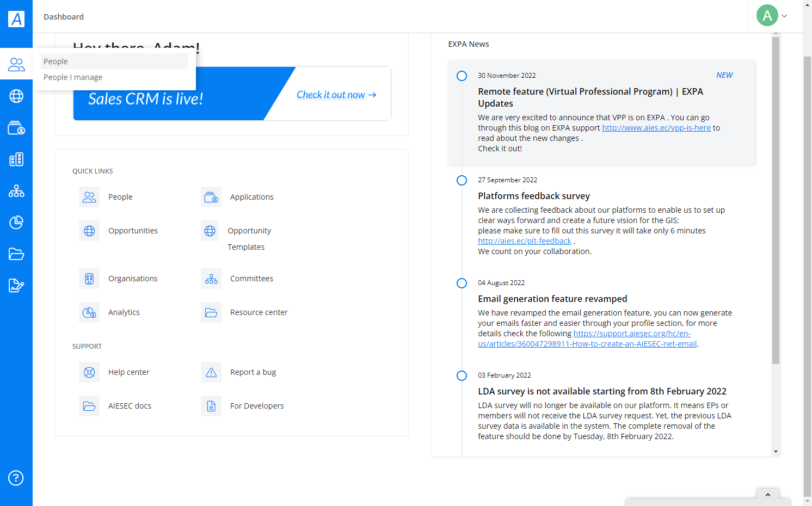Select People I manage from the flyout menu
The image size is (812, 506).
[x=114, y=77]
